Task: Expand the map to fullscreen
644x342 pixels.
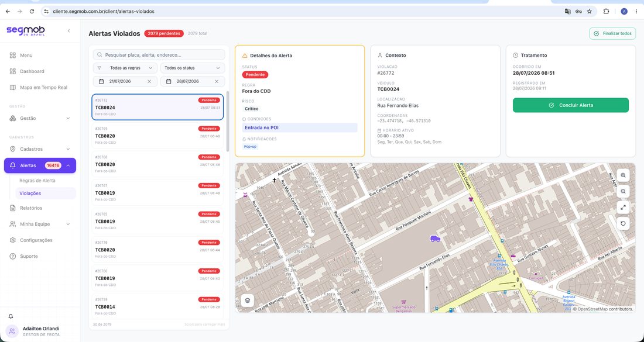Action: point(623,208)
